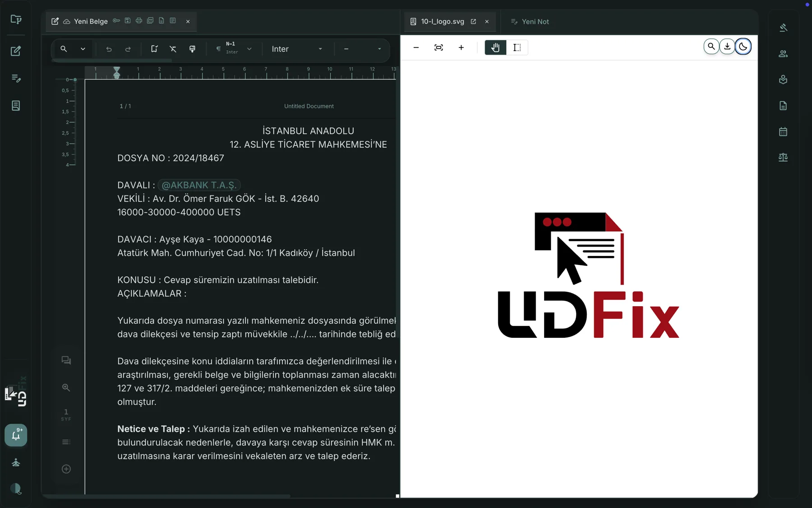
Task: Click the key icon in Yeni Belge tab
Action: click(116, 21)
